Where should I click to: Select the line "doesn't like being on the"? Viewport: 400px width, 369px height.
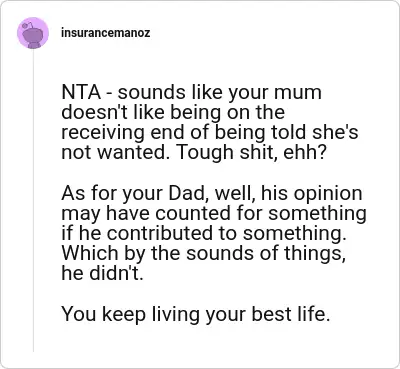(173, 112)
